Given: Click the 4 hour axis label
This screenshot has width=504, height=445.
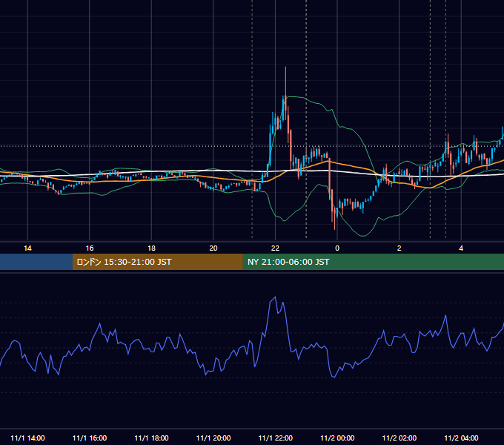Looking at the screenshot, I should pyautogui.click(x=461, y=248).
